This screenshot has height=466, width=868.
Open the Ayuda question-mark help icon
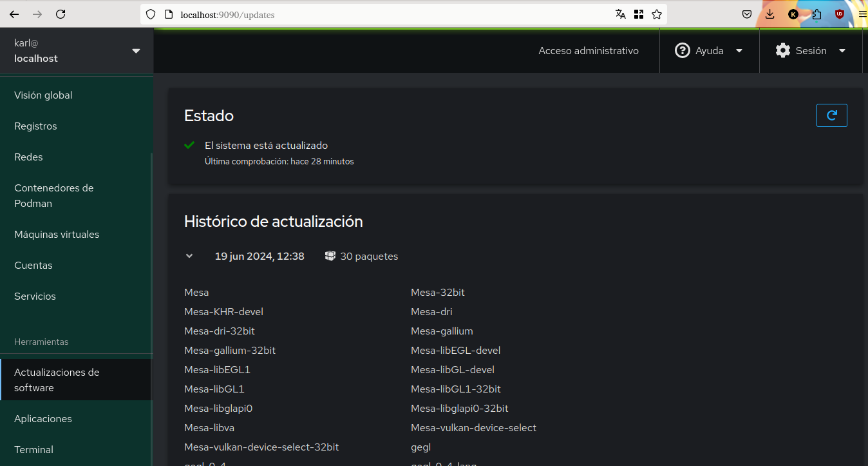point(682,50)
